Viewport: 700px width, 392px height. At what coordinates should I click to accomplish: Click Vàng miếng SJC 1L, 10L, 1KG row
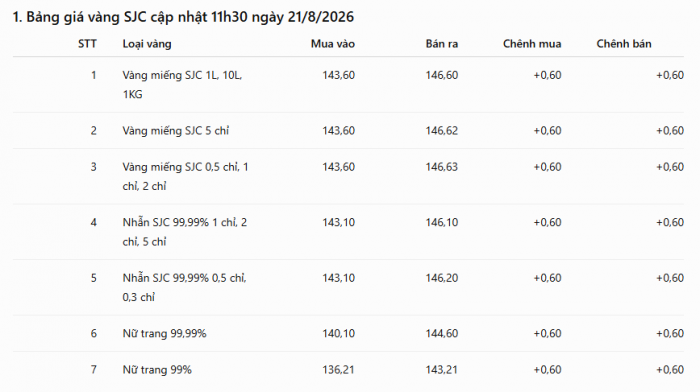(x=348, y=85)
